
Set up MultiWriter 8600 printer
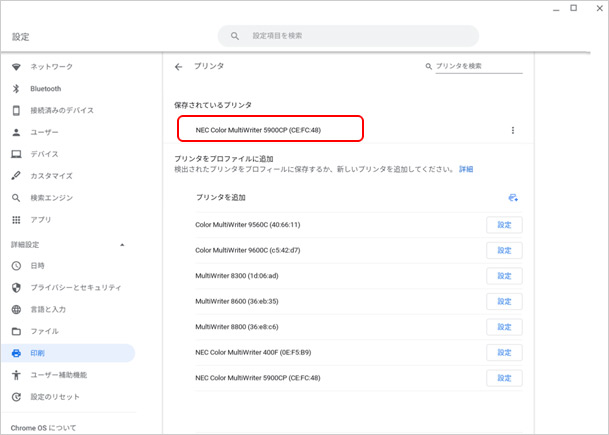point(504,301)
